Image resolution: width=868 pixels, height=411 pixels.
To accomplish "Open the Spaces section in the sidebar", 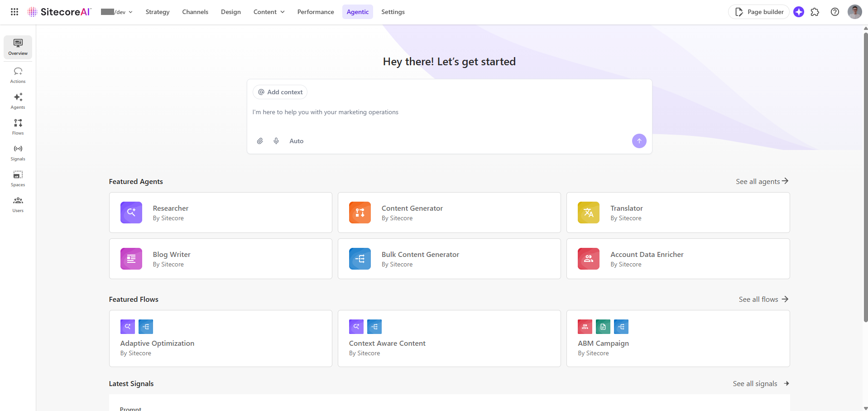I will click(x=18, y=178).
